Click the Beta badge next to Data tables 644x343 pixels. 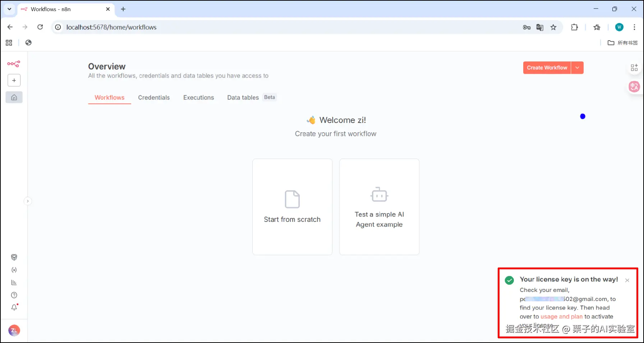click(270, 97)
